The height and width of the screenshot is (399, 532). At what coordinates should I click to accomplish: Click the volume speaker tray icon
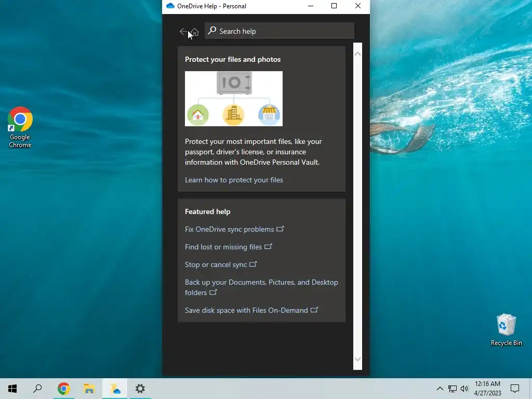pos(464,389)
